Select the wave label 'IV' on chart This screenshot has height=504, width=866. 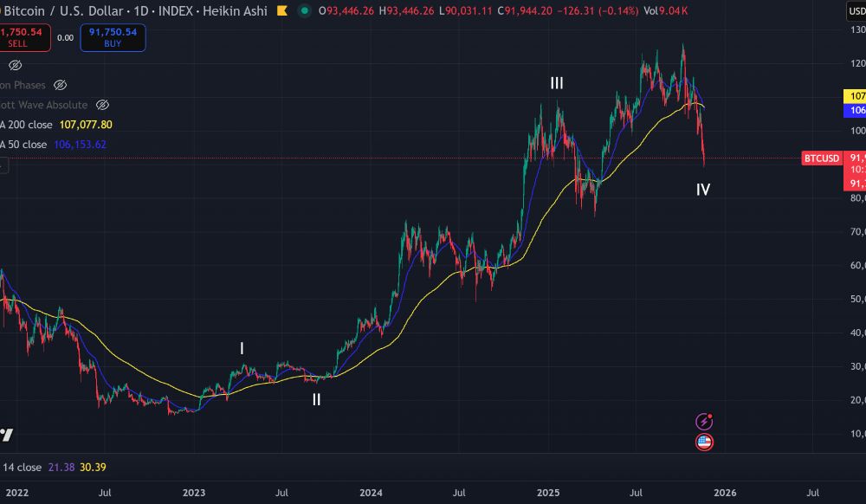tap(703, 190)
